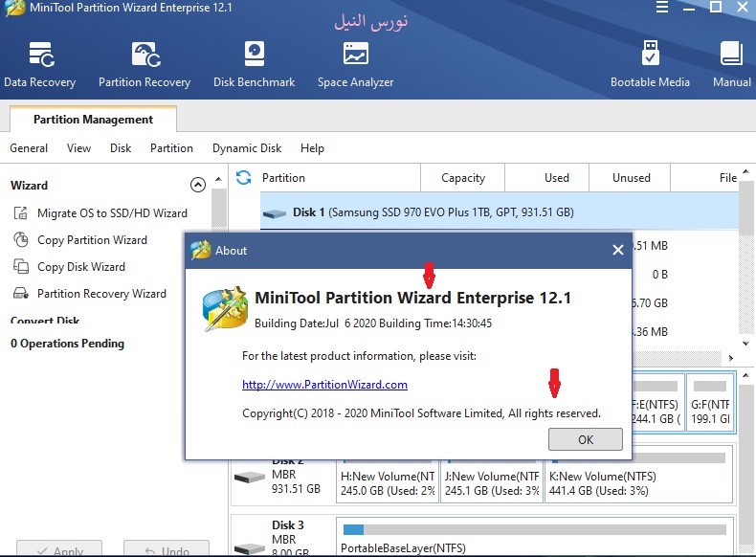Open the Dynamic Disk menu
This screenshot has height=557, width=756.
247,148
